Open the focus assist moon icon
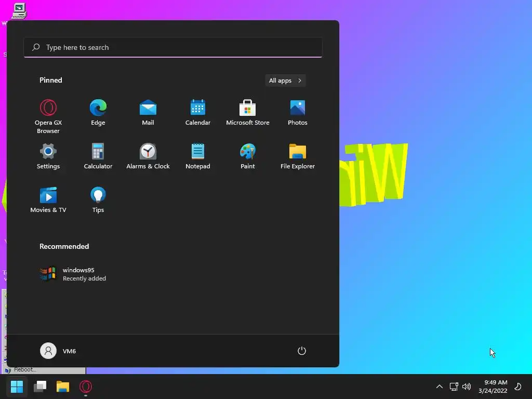532x399 pixels. 518,387
